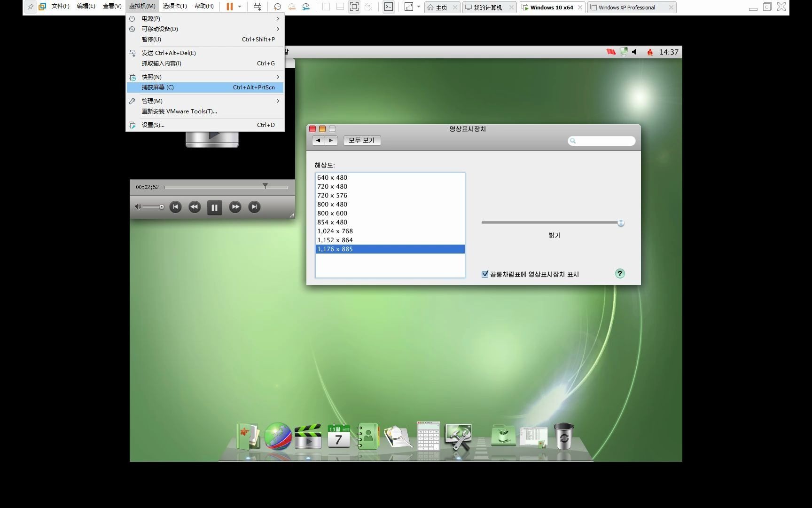
Task: Select 抓取输入内容(I) menu entry
Action: coord(205,63)
